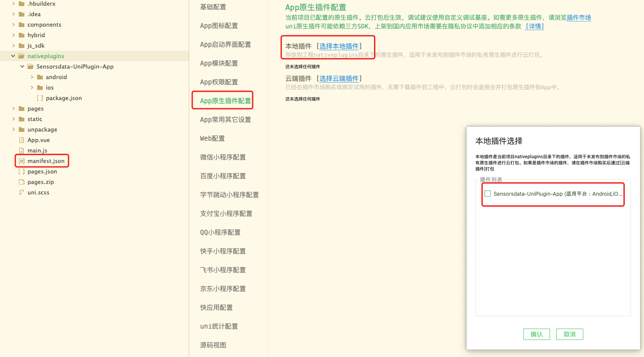Screen dimensions: 644x357
Task: Click the android folder icon
Action: pos(40,77)
